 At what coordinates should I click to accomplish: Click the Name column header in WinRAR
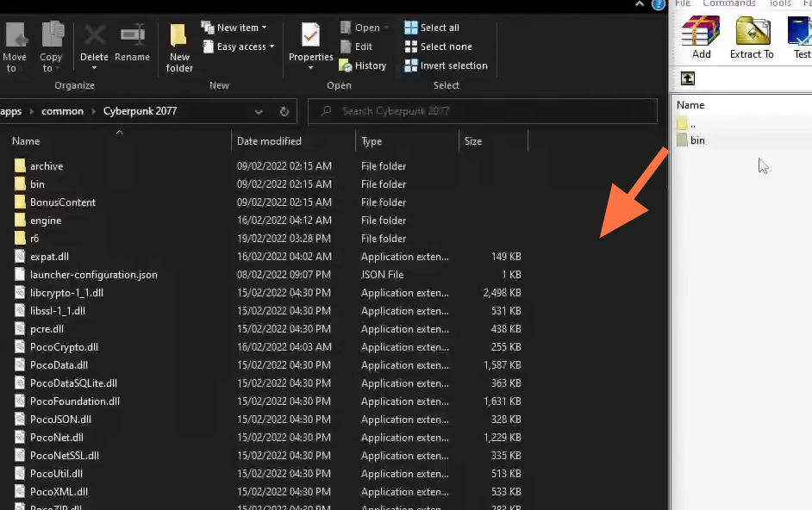690,105
